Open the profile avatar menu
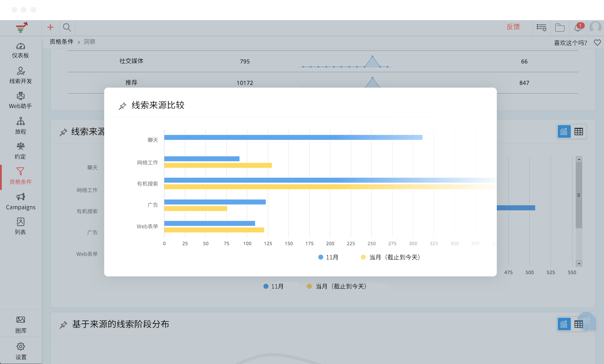 (x=595, y=28)
